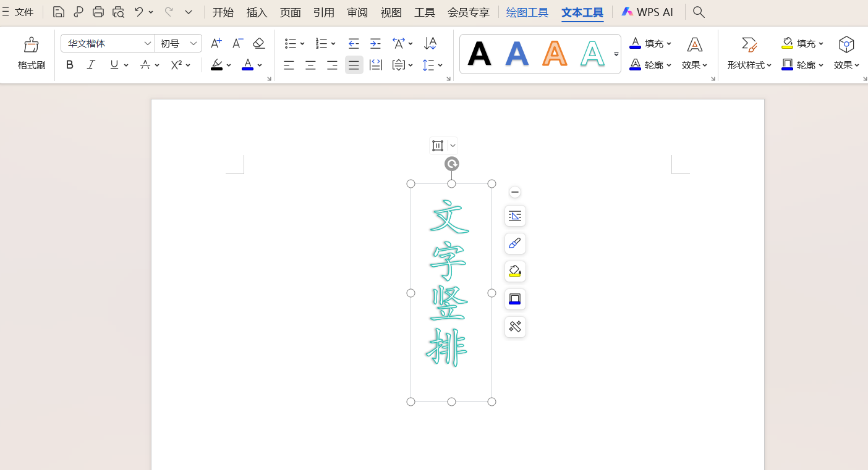Click the 文字方向 vertical text direction icon
The width and height of the screenshot is (868, 470).
pos(430,43)
